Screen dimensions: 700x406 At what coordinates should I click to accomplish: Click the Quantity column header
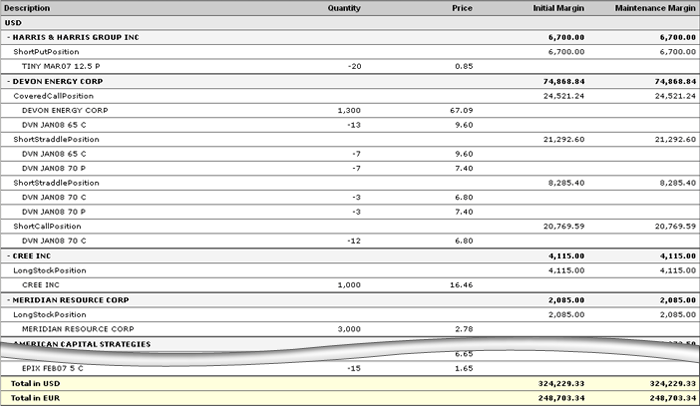[344, 8]
